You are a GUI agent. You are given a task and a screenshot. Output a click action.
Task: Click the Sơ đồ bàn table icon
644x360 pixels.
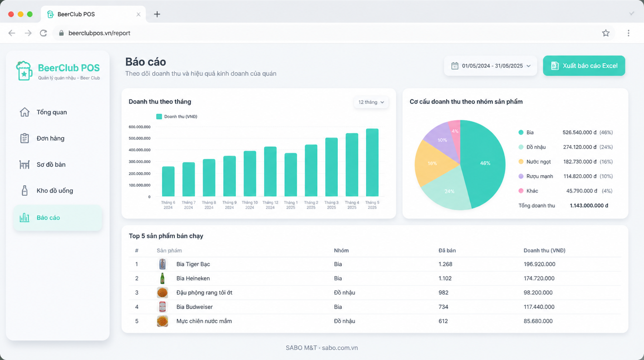tap(24, 165)
